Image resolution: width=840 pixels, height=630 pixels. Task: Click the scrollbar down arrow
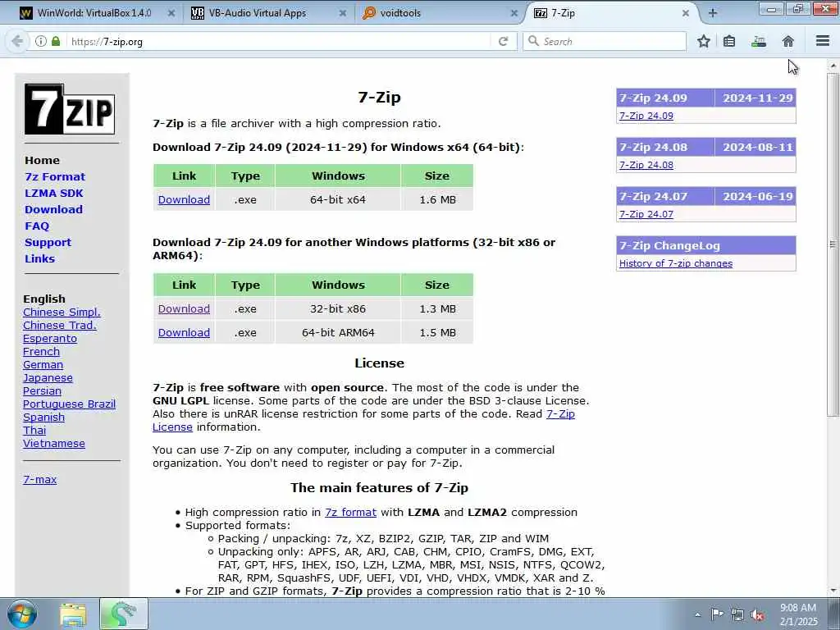pos(833,591)
